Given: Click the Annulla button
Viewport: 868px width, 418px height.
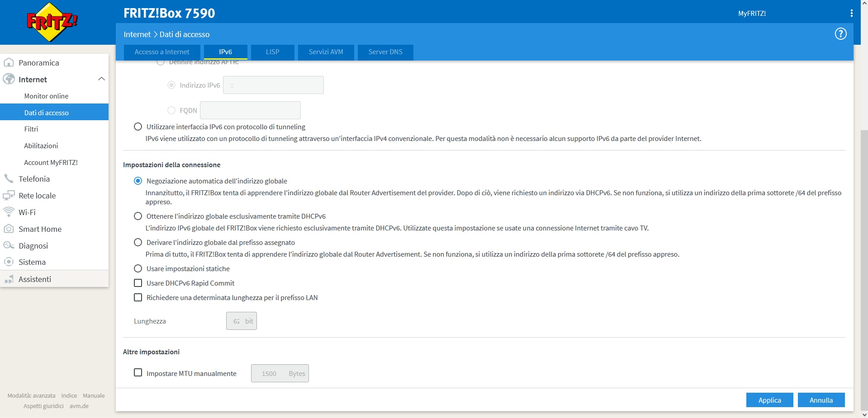Looking at the screenshot, I should pos(821,400).
